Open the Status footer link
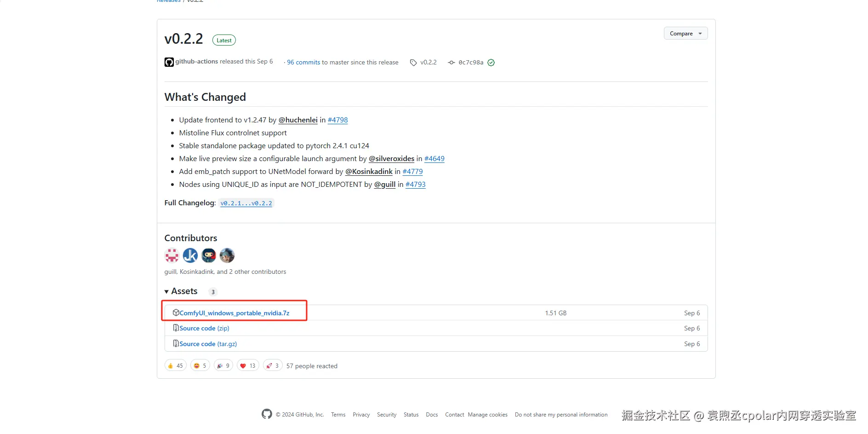 click(x=411, y=415)
